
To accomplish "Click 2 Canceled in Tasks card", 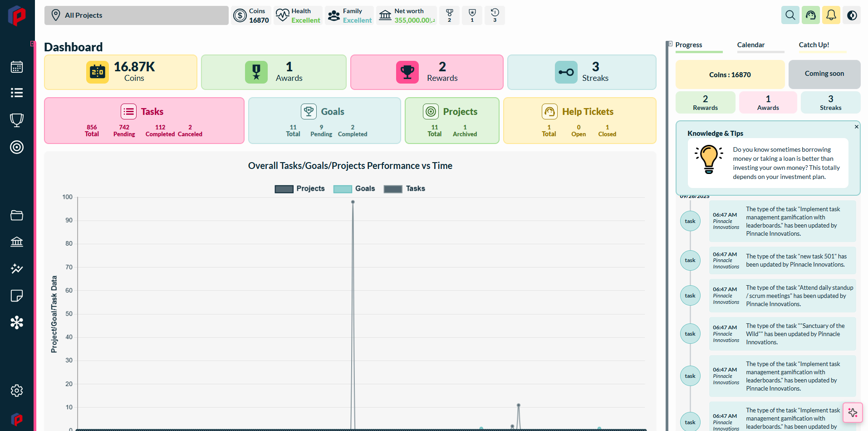I will 190,131.
